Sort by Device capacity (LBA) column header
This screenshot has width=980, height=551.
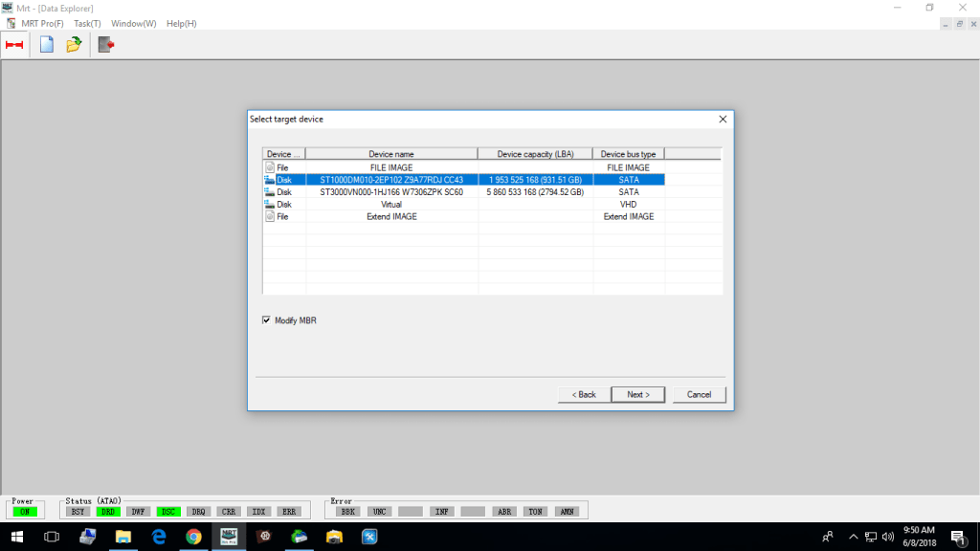click(x=535, y=154)
